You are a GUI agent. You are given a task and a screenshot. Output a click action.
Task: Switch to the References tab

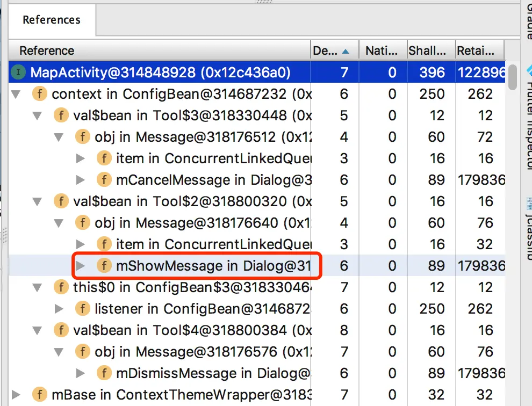tap(52, 20)
